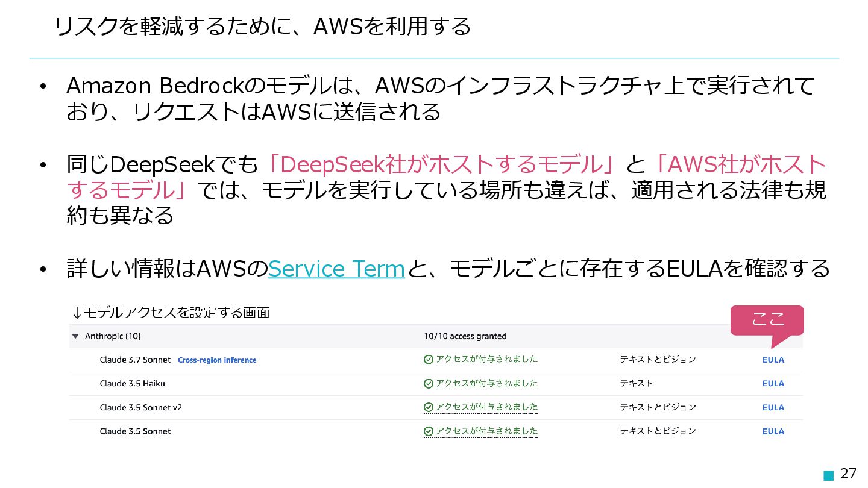Select the Claude 3.5 Haiku model name

132,384
